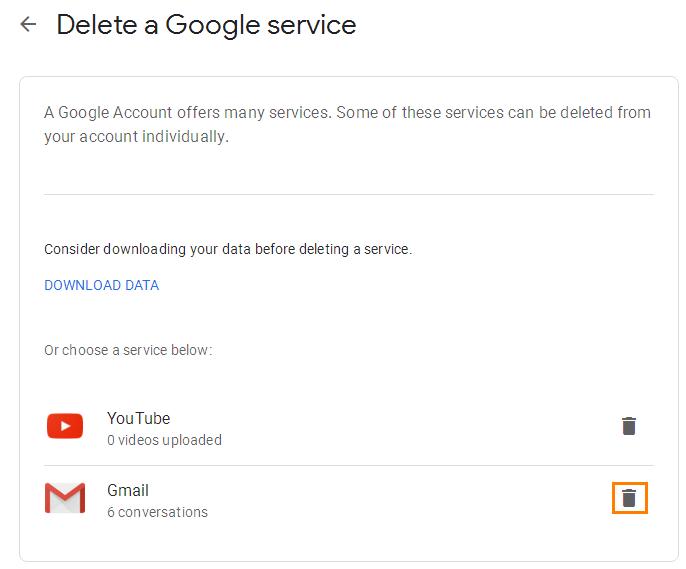Click the word 'service' in the heading
This screenshot has height=569, width=686.
point(312,25)
